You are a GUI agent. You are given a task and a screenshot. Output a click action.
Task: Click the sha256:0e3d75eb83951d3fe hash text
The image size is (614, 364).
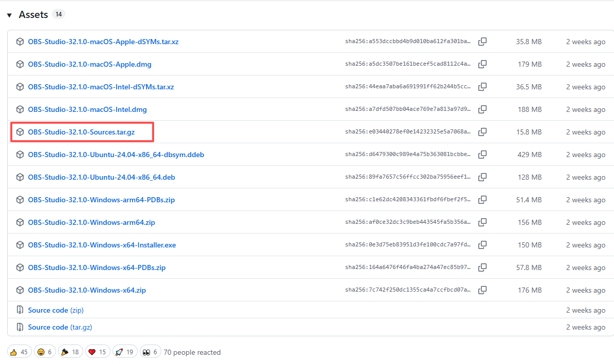407,244
